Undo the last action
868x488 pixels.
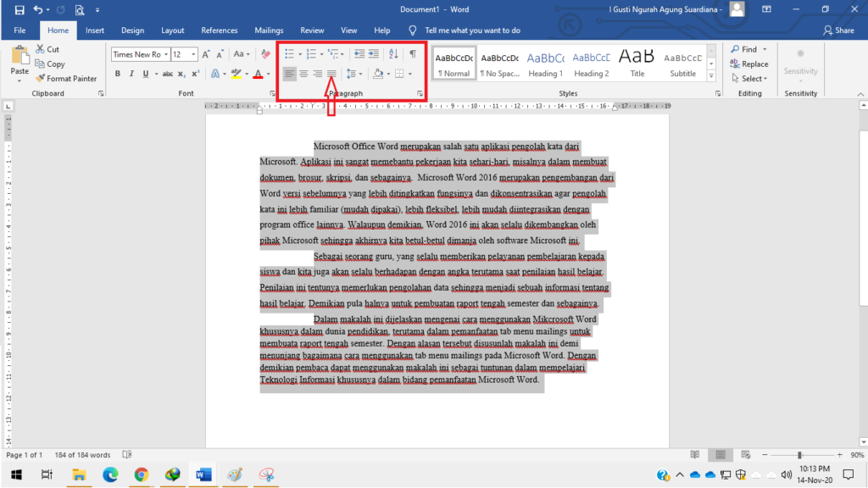point(37,9)
